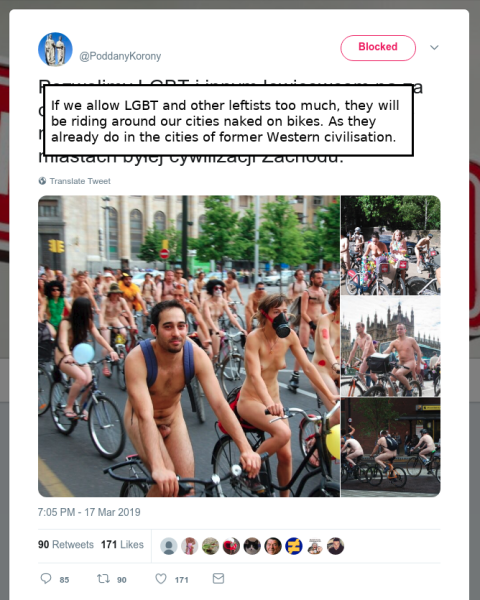Toggle the Blocked button to unblock

pyautogui.click(x=378, y=48)
